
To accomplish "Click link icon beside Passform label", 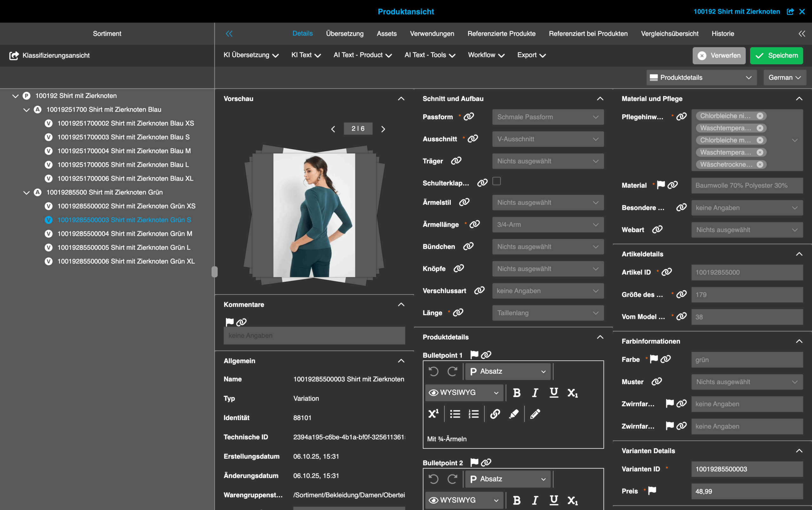I will [x=469, y=117].
